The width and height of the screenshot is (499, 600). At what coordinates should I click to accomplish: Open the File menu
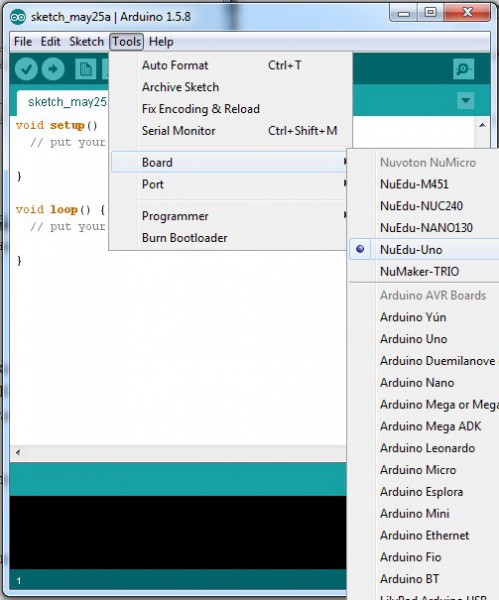pyautogui.click(x=23, y=41)
